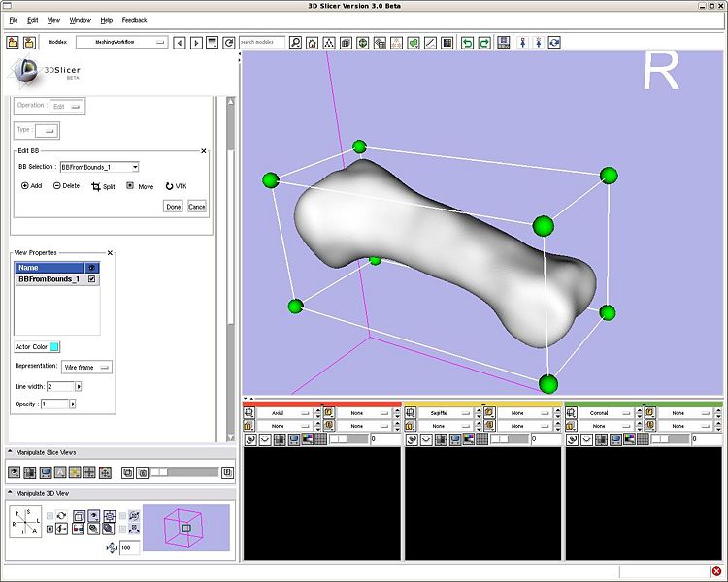
Task: Open the Feedback menu
Action: point(134,20)
